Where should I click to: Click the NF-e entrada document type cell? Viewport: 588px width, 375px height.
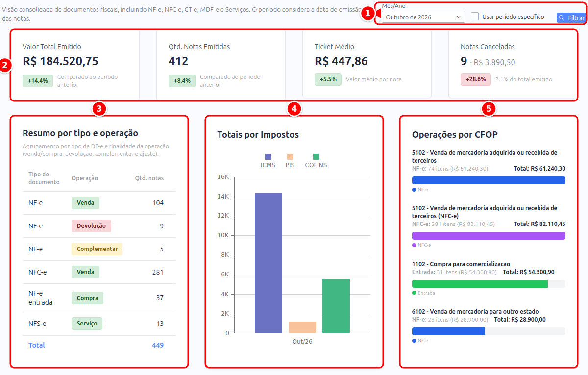click(x=40, y=298)
